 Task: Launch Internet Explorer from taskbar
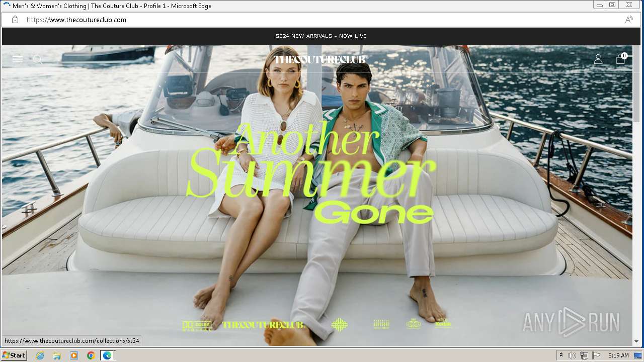tap(40, 355)
